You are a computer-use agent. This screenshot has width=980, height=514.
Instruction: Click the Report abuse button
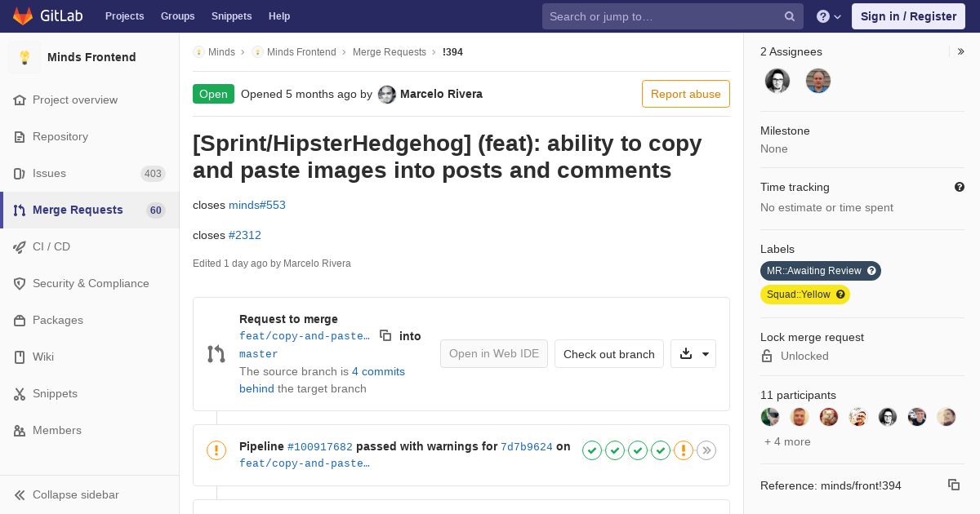pyautogui.click(x=686, y=94)
